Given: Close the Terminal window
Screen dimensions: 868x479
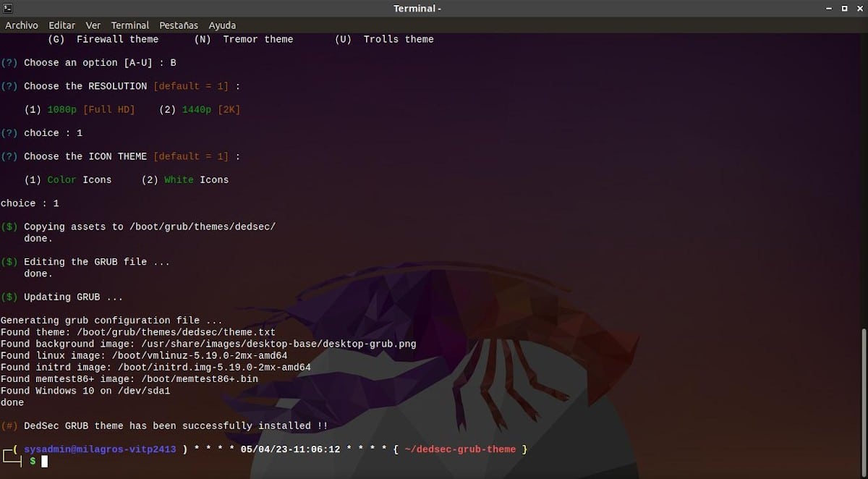Looking at the screenshot, I should (x=859, y=9).
